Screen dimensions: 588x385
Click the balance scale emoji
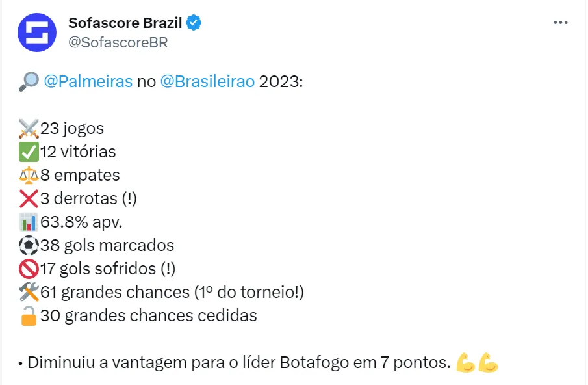click(29, 176)
